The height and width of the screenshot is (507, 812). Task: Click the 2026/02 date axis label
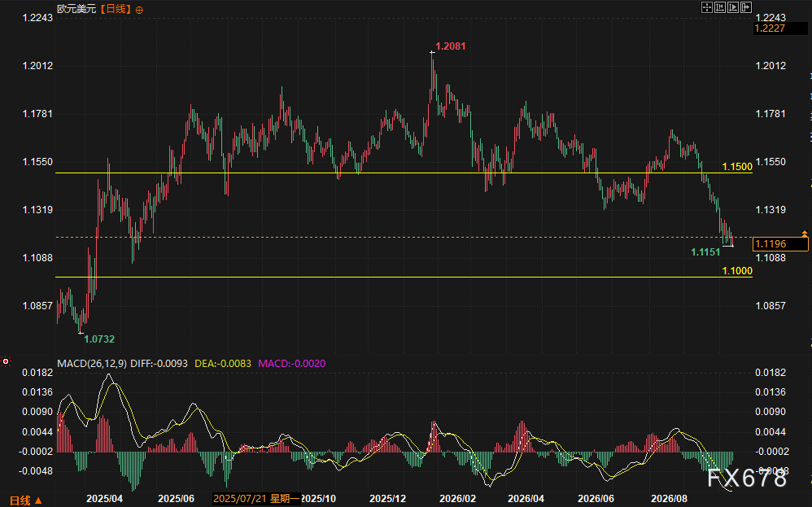click(x=458, y=499)
